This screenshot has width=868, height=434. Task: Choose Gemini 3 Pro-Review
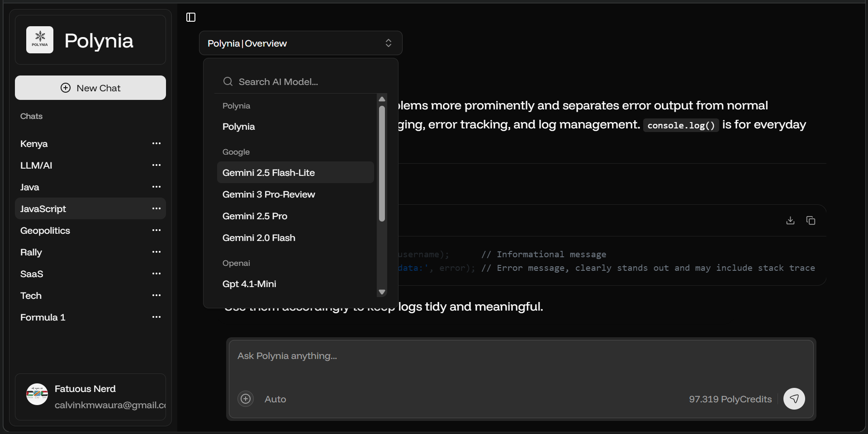(x=295, y=194)
